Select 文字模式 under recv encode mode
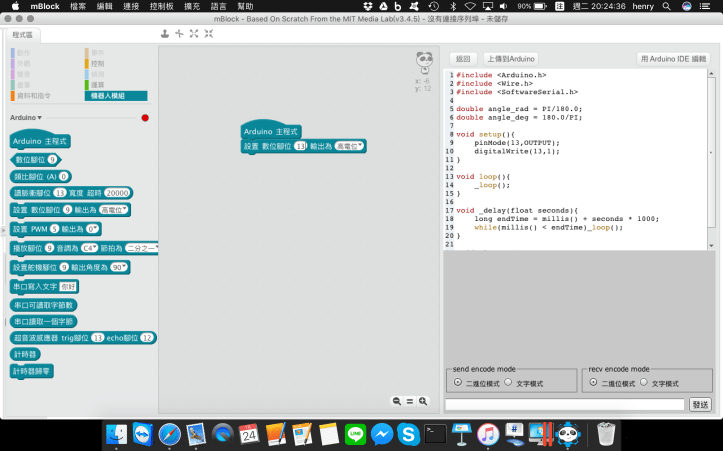The width and height of the screenshot is (723, 451). click(644, 382)
